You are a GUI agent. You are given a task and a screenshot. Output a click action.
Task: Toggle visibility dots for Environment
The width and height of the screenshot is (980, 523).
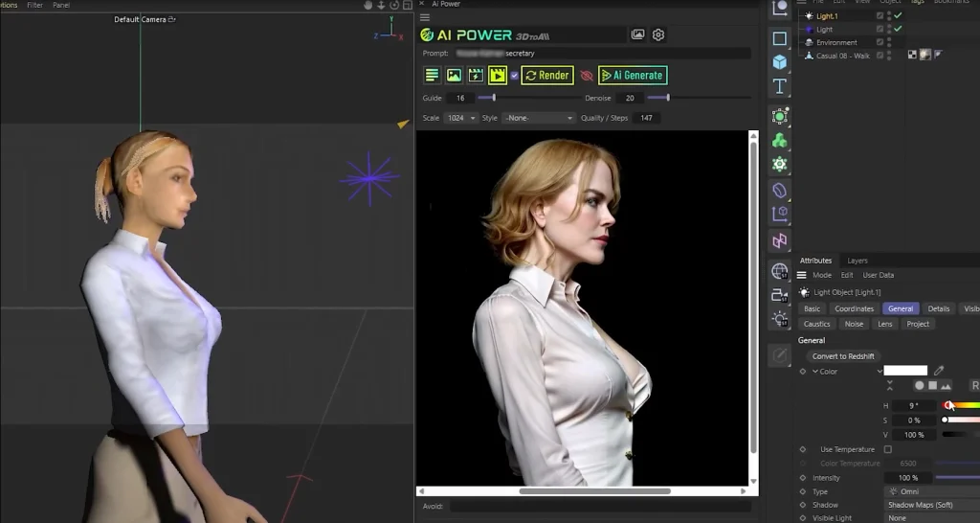[x=889, y=42]
